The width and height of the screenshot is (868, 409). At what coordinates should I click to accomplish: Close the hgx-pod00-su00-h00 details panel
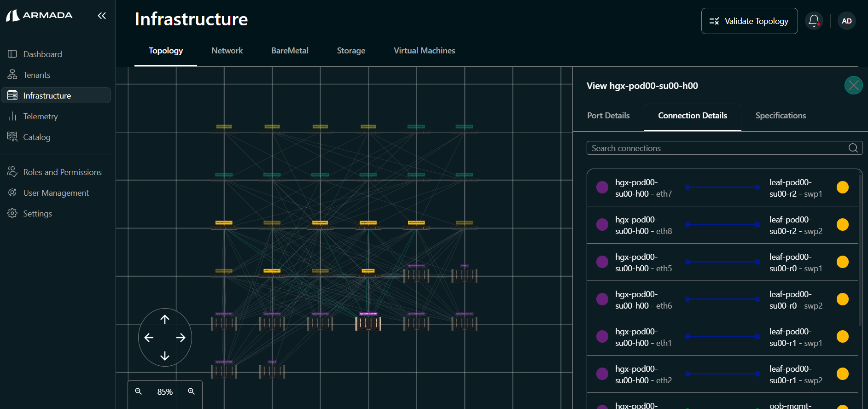853,85
